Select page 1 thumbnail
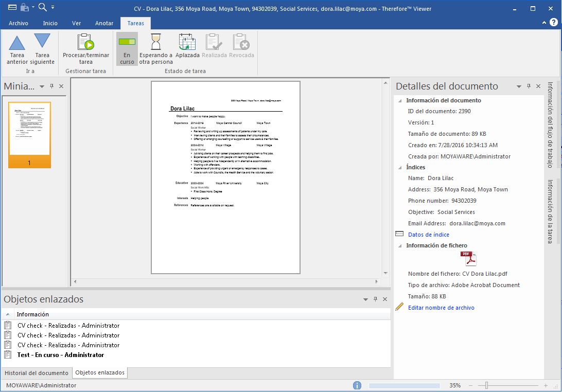Screen dimensions: 562x392 (x=29, y=135)
